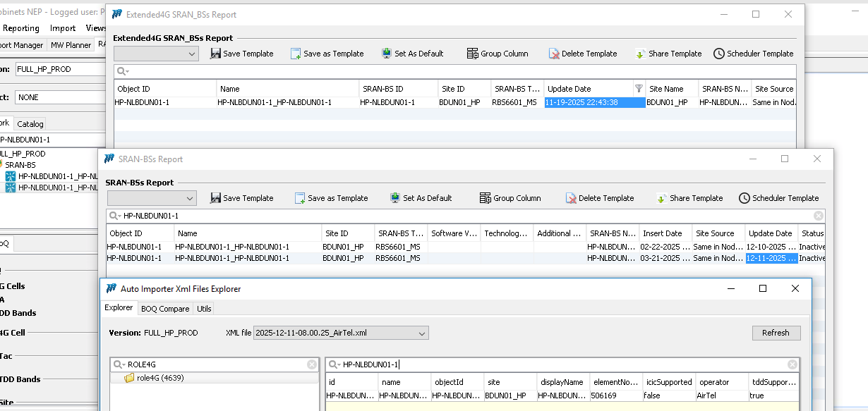This screenshot has height=411, width=868.
Task: Switch to the Catalog tab
Action: click(x=30, y=124)
